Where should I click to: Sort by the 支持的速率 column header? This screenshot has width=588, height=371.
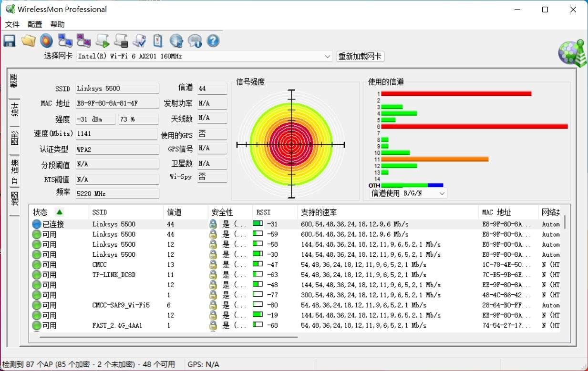coord(388,212)
